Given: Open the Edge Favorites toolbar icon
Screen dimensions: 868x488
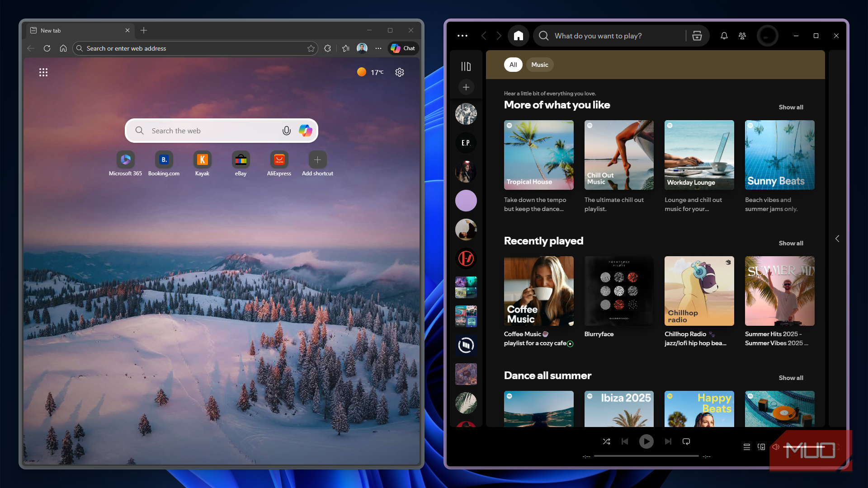Looking at the screenshot, I should [346, 48].
